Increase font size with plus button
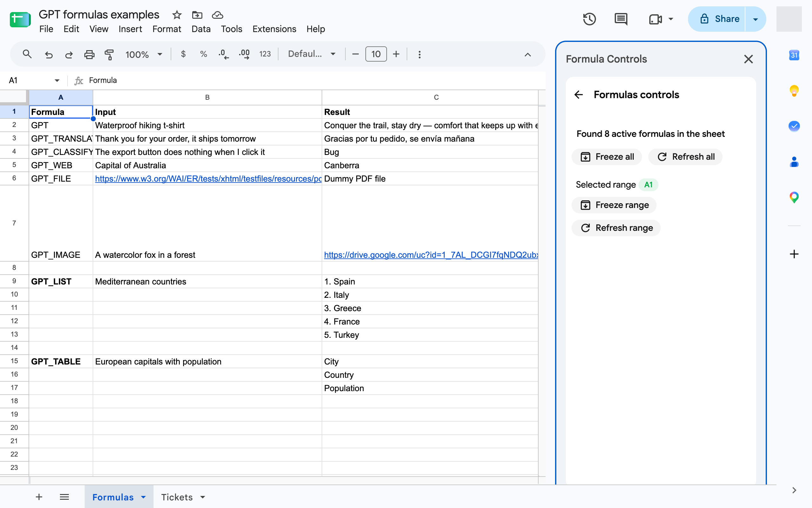 pos(396,54)
